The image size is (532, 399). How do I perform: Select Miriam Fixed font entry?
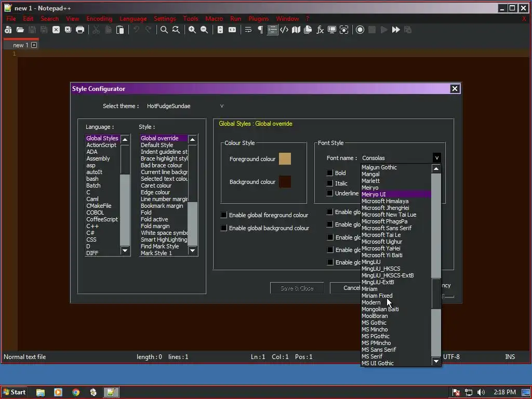click(x=396, y=296)
